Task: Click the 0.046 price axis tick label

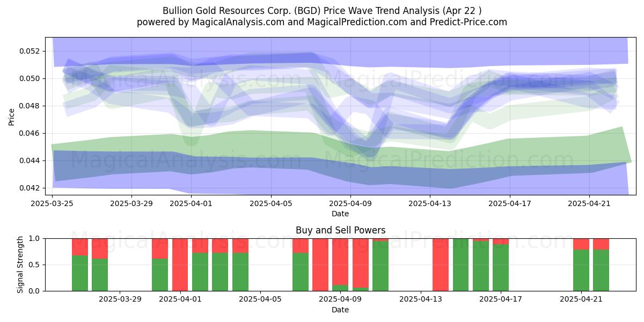Action: coord(29,134)
